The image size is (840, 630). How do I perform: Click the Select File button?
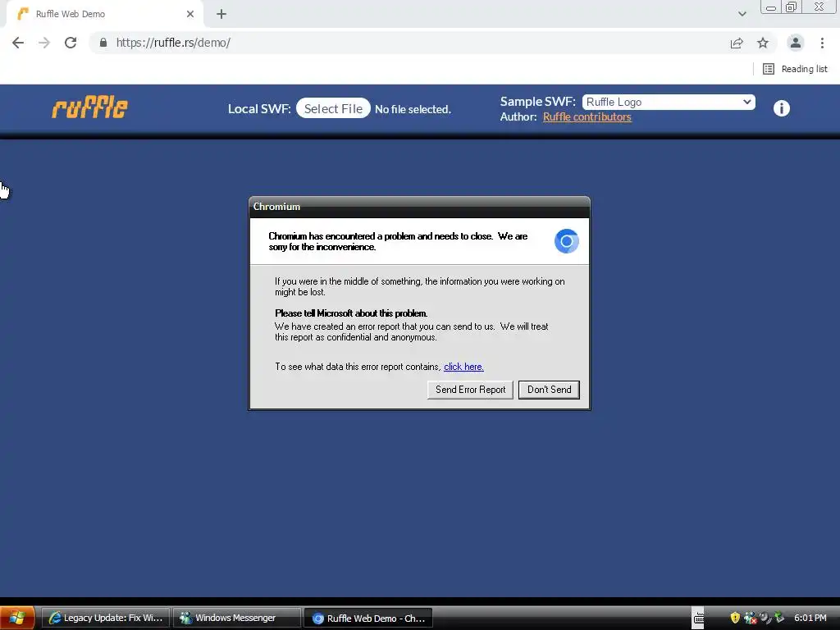[333, 109]
